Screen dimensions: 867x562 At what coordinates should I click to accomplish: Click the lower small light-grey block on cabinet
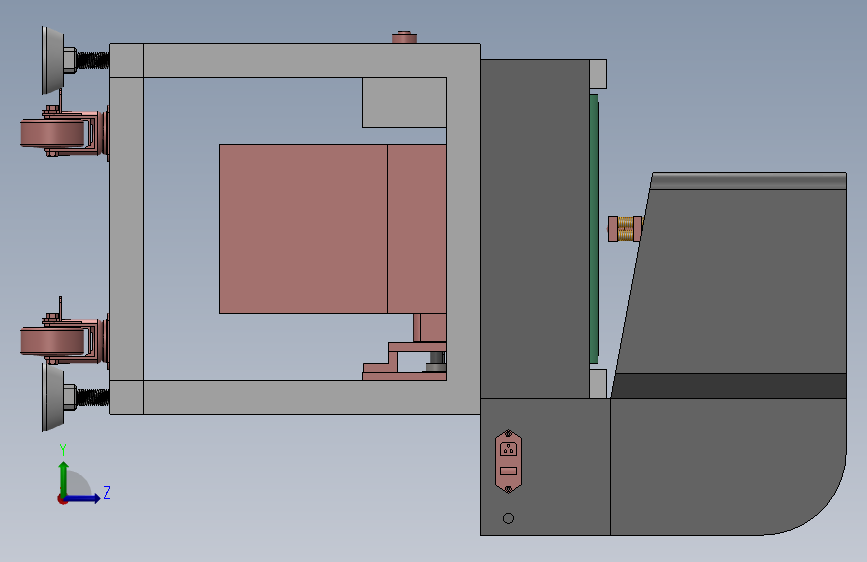tap(598, 383)
